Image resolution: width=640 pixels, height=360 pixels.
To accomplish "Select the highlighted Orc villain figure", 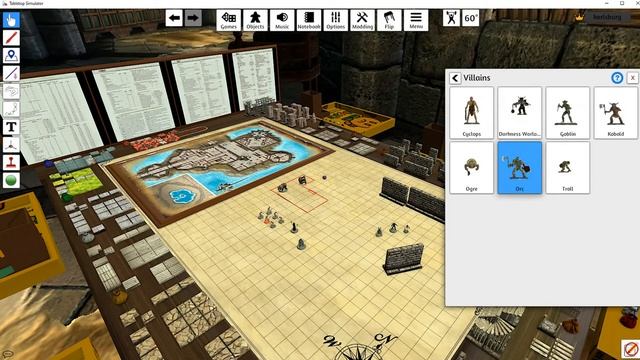I will point(520,167).
